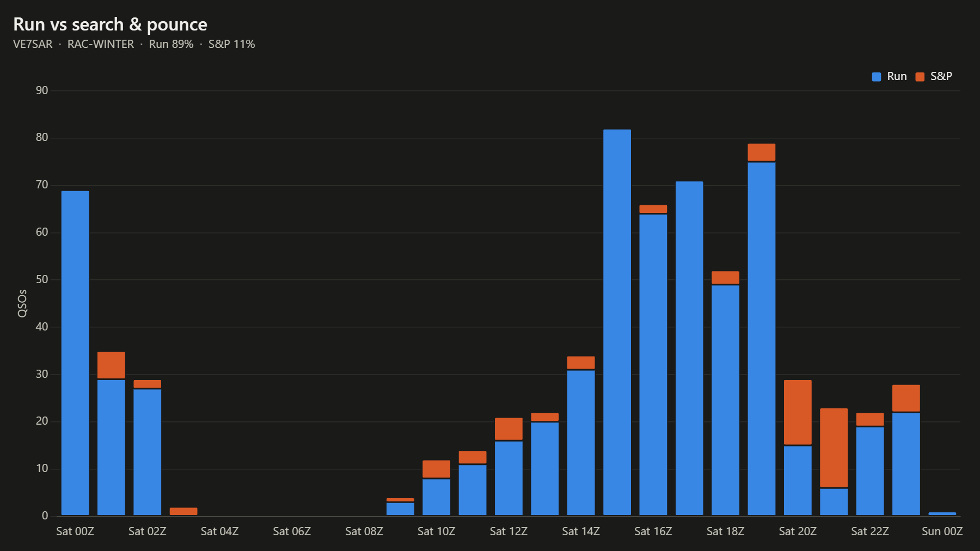Click the 'Sat 12Z' x-axis label
980x551 pixels.
point(509,531)
